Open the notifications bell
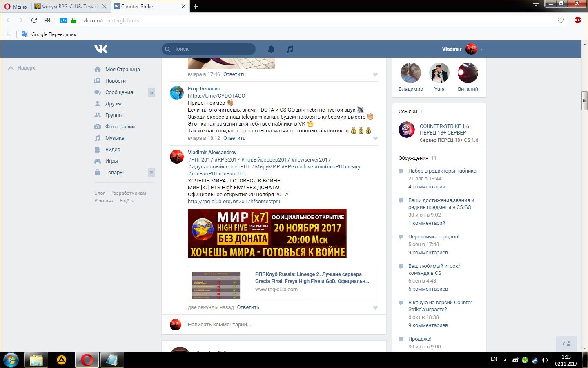Screen dimensions: 588x368 point(271,49)
